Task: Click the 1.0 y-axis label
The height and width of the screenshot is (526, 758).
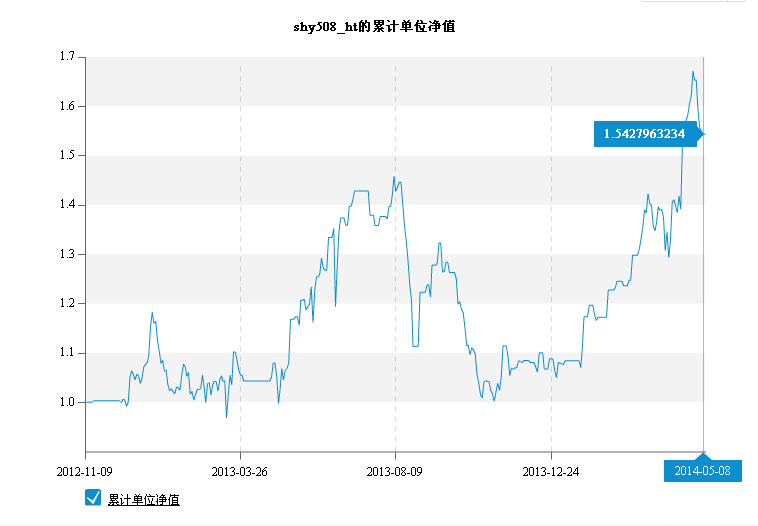Action: coord(67,402)
